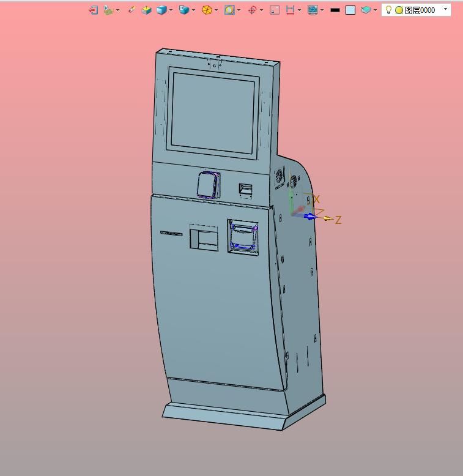Screen dimensions: 463x476
Task: Open the 图层0000 layer dropdown
Action: tap(416, 10)
